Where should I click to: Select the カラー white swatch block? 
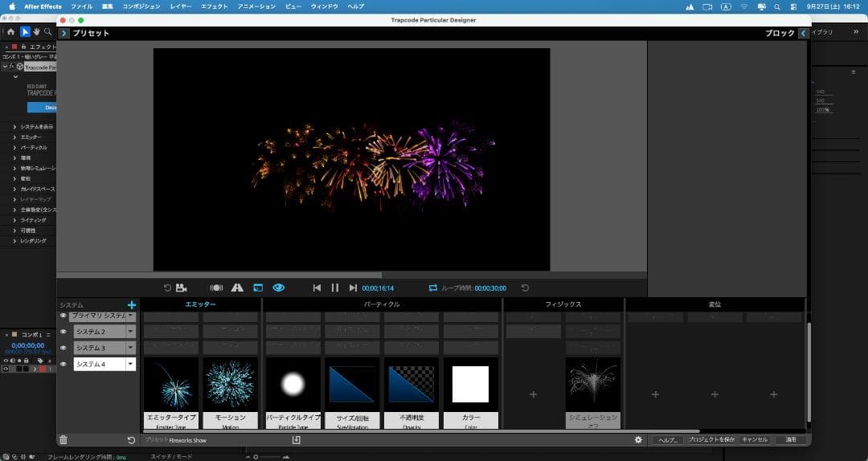471,384
